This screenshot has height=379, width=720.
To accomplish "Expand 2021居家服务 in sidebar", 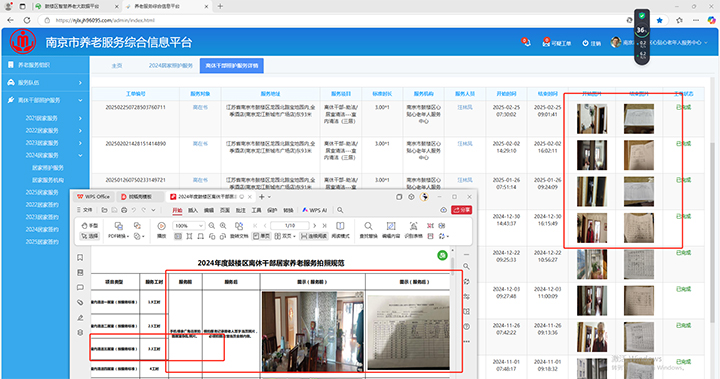I will coord(53,118).
